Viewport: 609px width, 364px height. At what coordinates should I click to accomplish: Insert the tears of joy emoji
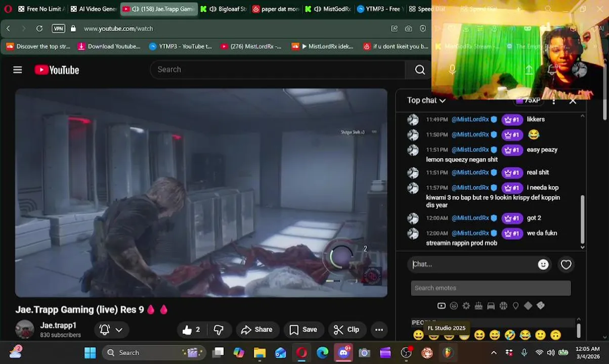[525, 335]
